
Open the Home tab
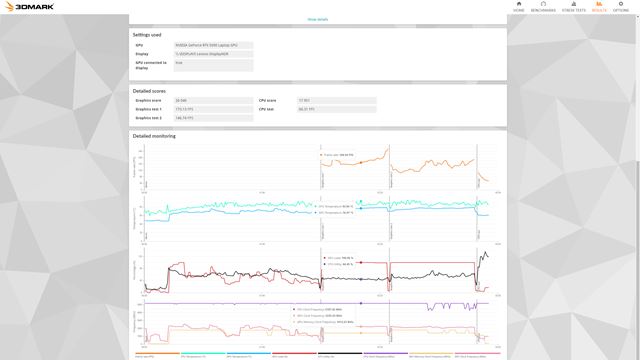coord(519,7)
